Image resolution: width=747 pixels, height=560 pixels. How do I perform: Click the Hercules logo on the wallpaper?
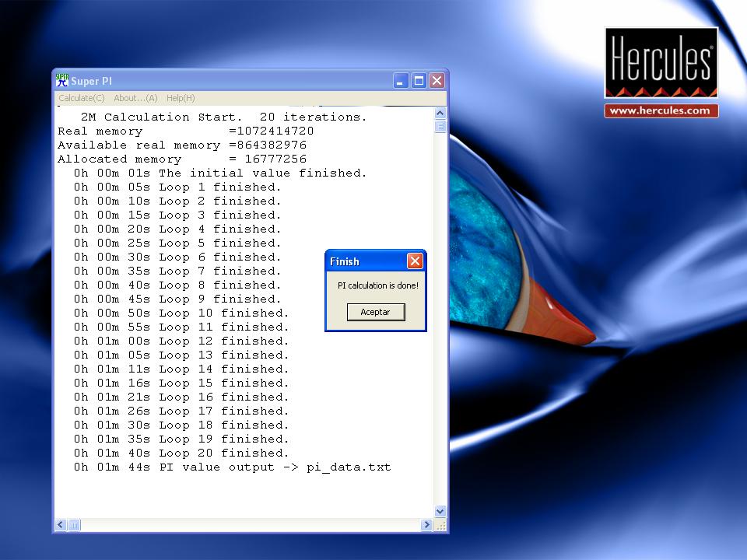[x=661, y=62]
